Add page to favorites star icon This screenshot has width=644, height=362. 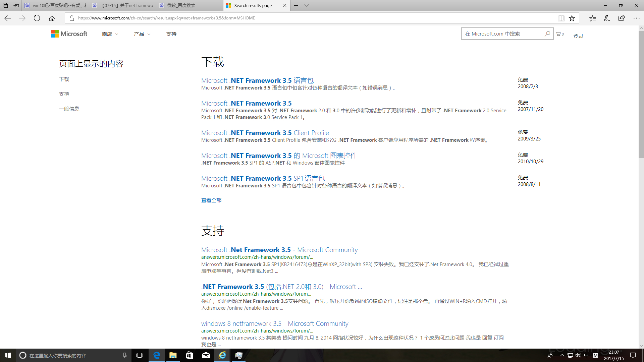pos(572,18)
